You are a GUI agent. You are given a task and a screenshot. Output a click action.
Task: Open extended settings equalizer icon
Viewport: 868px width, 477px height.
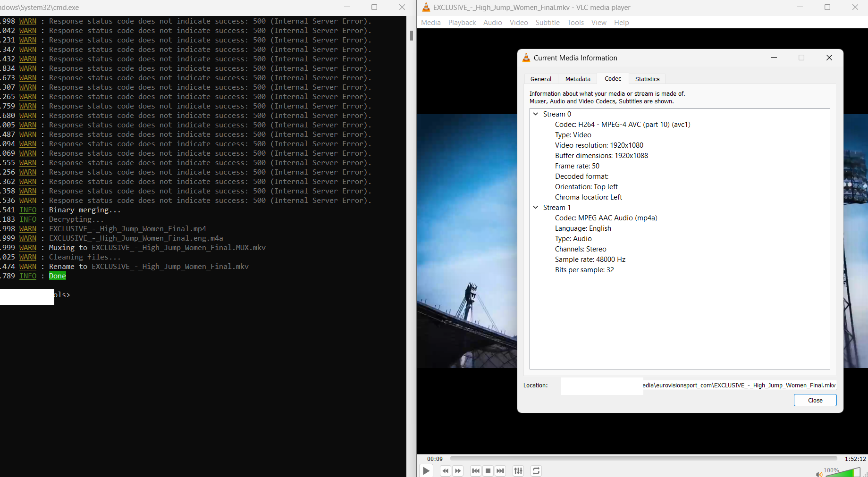518,471
